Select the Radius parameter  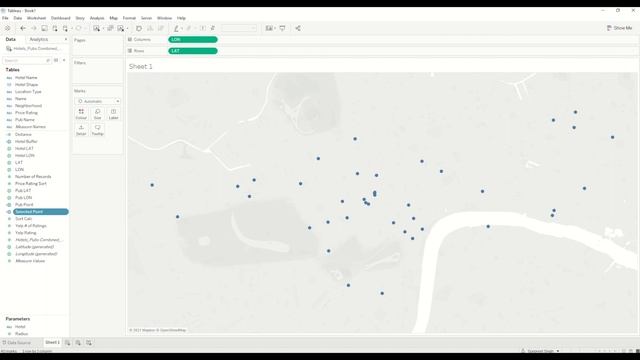(x=21, y=334)
